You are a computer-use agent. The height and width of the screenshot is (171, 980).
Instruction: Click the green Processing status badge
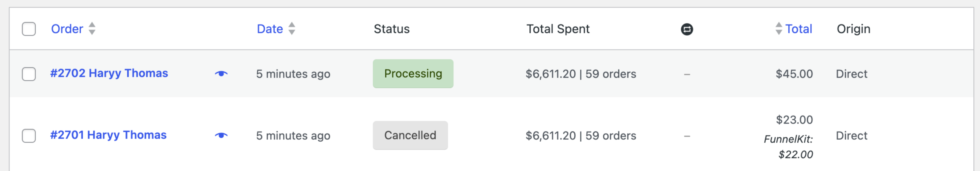413,74
